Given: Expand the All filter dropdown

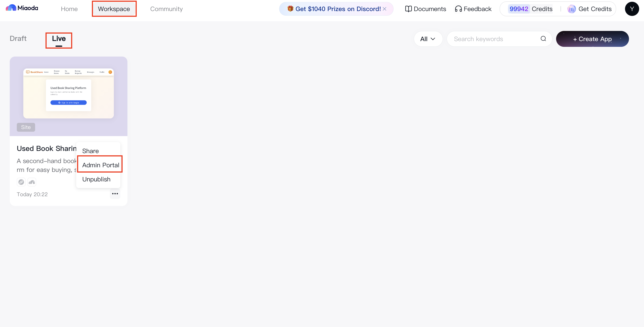Looking at the screenshot, I should pos(428,39).
